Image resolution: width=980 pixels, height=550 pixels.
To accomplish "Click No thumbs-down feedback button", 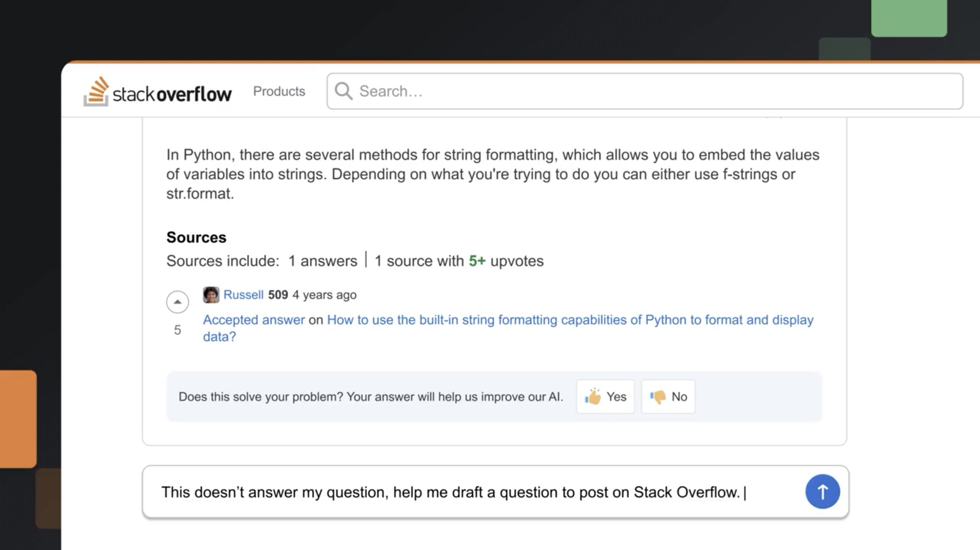I will pos(668,396).
